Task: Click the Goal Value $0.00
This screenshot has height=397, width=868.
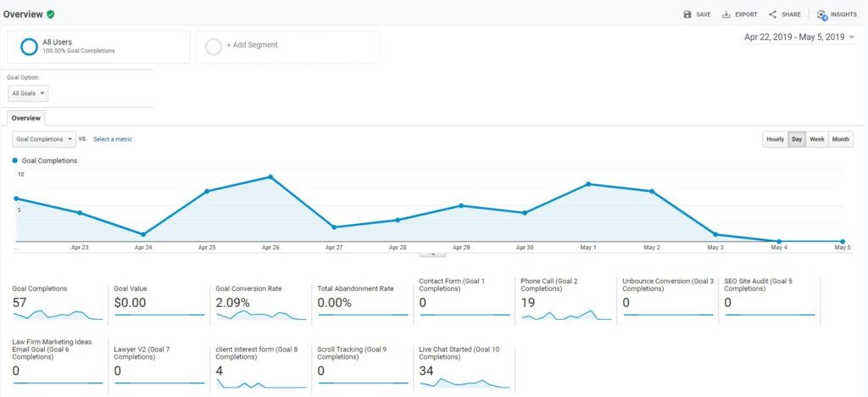Action: (130, 302)
